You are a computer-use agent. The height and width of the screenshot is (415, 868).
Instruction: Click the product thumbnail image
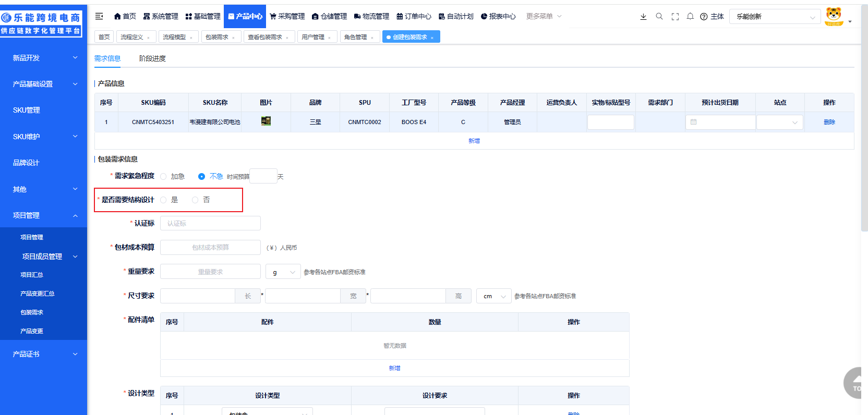(266, 121)
